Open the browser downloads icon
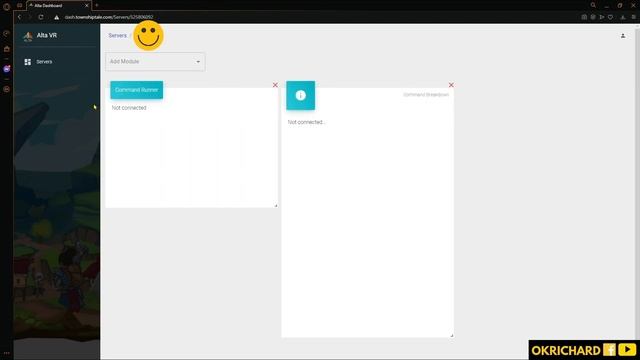The height and width of the screenshot is (360, 640). pyautogui.click(x=623, y=17)
